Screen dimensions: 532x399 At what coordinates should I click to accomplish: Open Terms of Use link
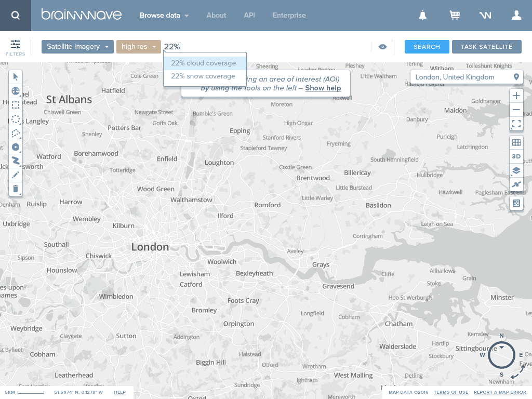[x=451, y=392]
